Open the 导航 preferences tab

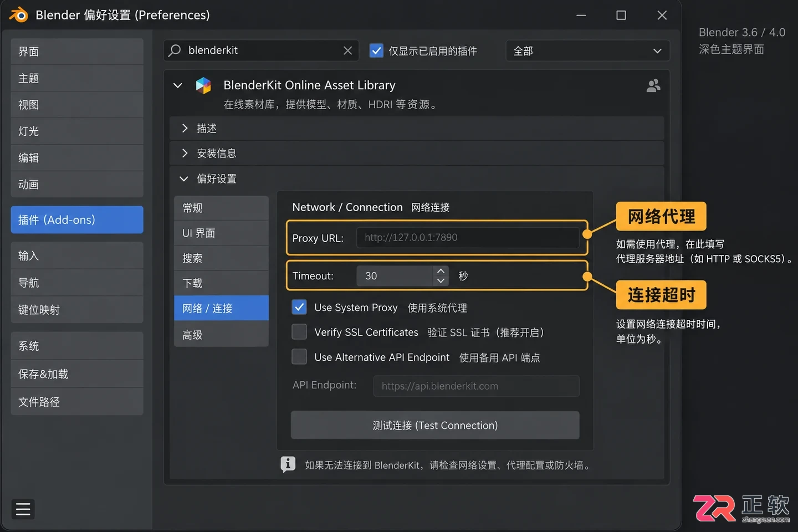coord(77,283)
